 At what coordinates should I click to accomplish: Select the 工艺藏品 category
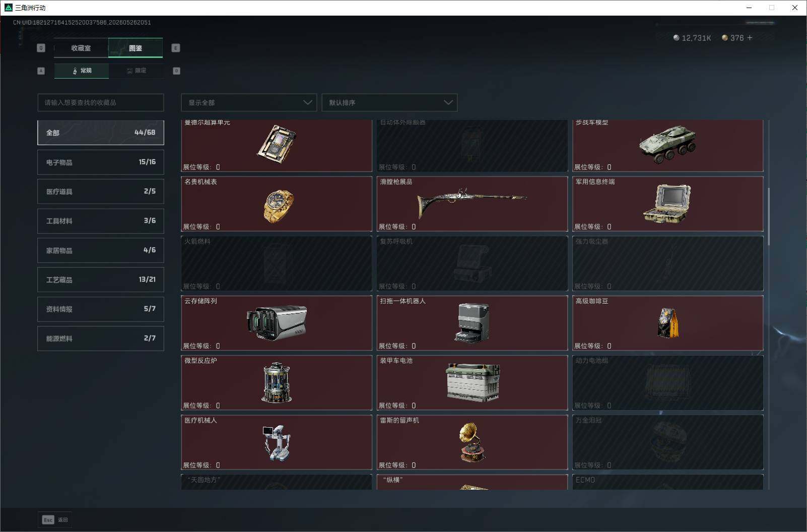[x=101, y=280]
